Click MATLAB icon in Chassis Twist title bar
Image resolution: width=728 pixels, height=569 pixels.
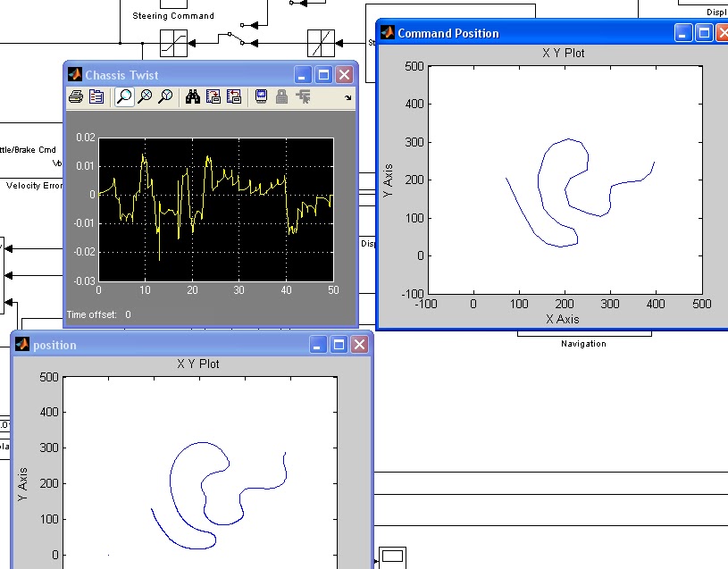74,74
